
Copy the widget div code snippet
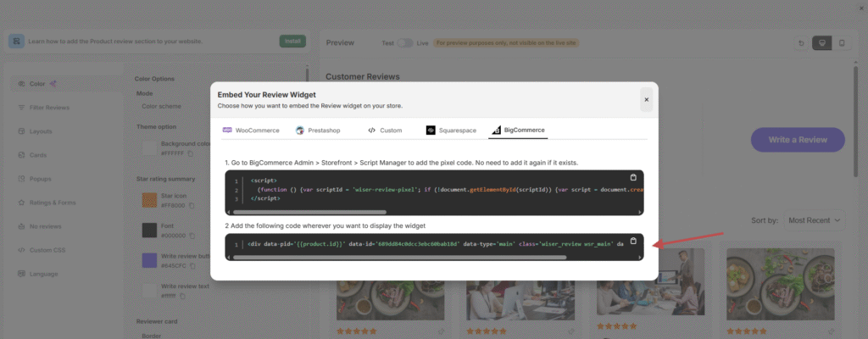point(632,241)
